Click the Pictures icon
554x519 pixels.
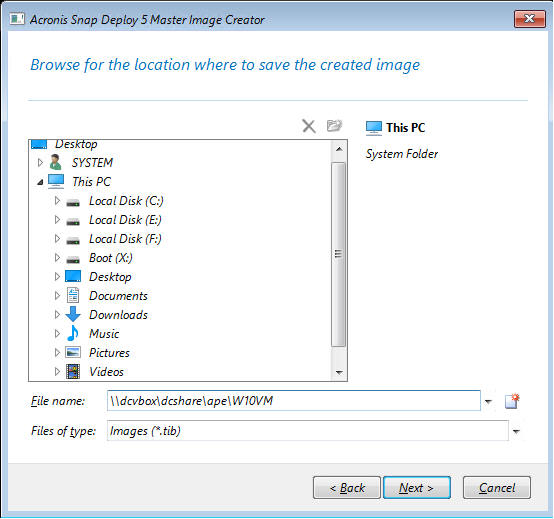(x=73, y=352)
